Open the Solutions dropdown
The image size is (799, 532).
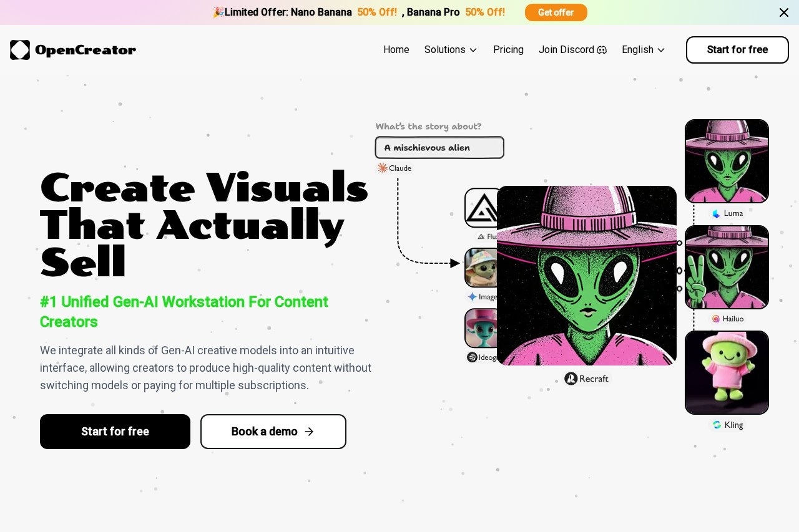tap(451, 49)
